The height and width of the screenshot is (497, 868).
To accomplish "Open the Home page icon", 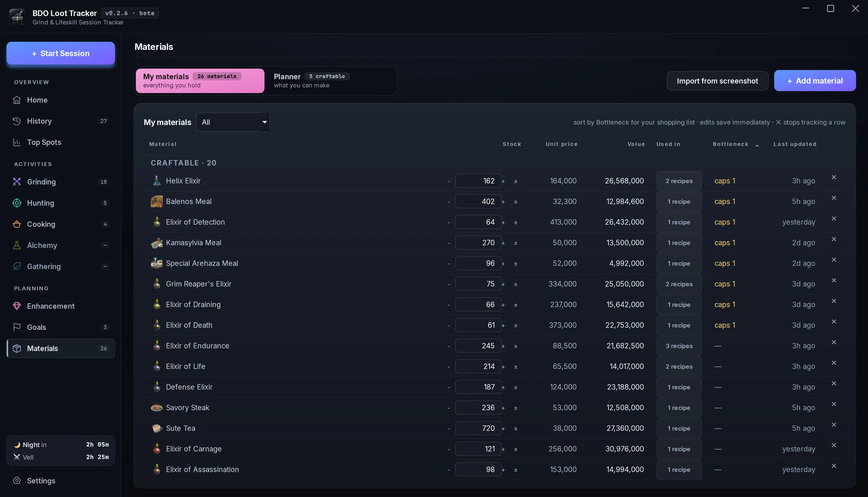I will tap(17, 100).
